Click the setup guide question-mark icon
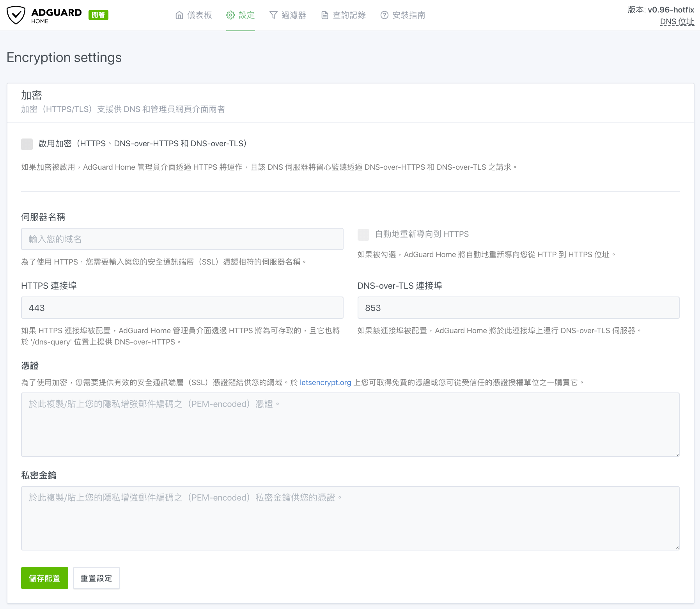700x609 pixels. click(385, 15)
